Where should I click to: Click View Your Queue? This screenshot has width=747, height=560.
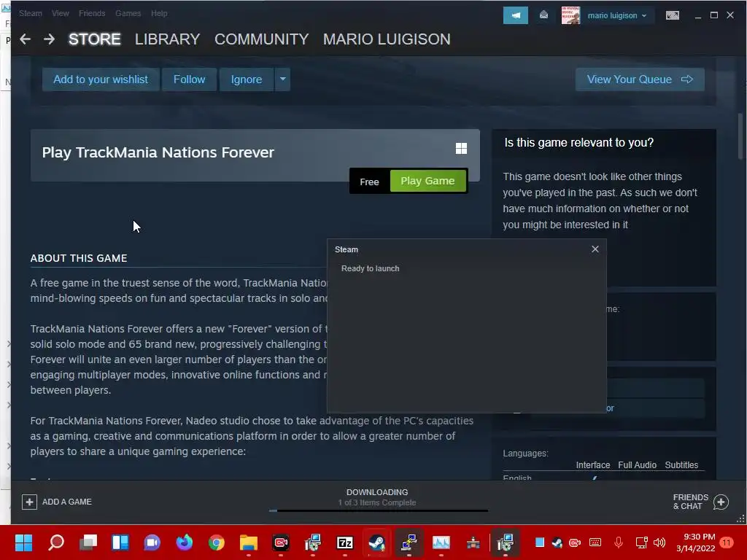click(640, 79)
